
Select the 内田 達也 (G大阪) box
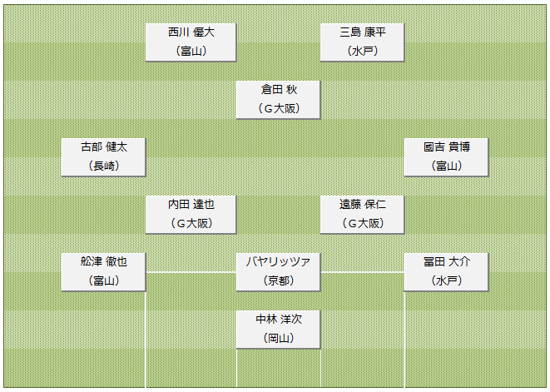click(191, 215)
